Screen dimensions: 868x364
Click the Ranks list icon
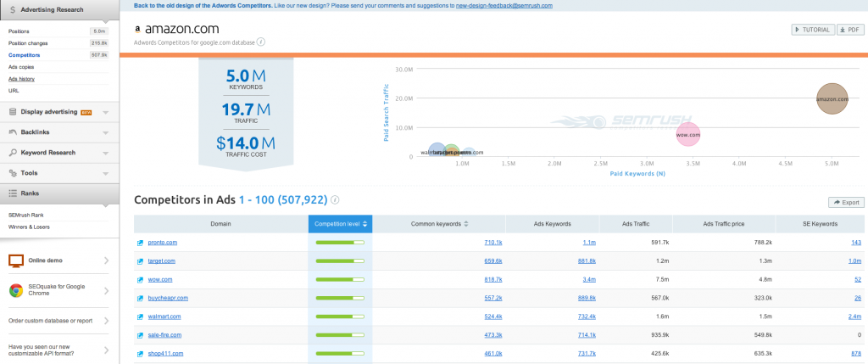[x=13, y=193]
